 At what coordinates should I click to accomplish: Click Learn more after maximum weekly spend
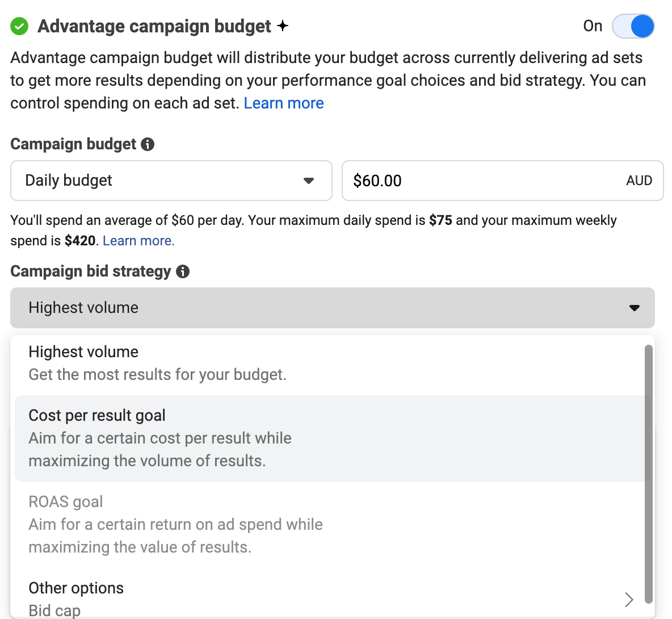click(x=138, y=240)
